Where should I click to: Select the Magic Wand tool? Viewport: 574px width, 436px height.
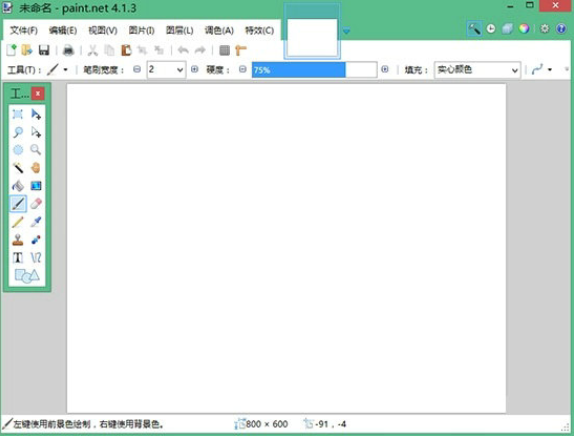18,168
